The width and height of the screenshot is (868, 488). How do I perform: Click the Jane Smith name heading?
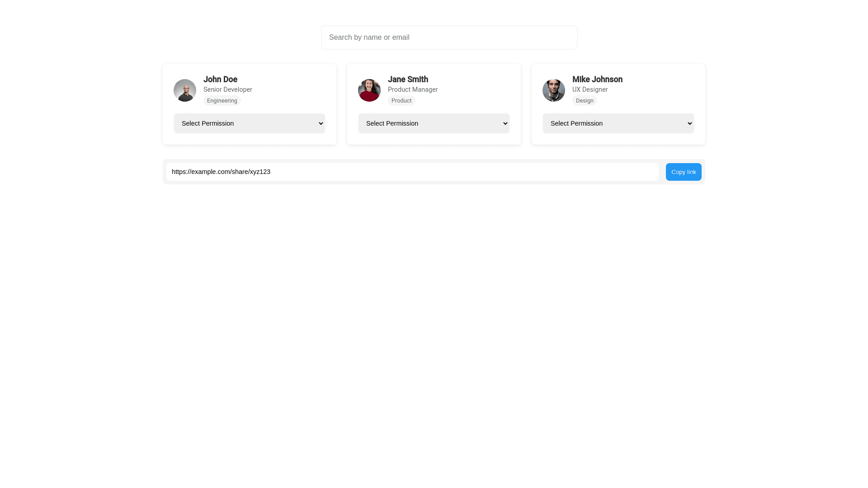click(x=407, y=80)
